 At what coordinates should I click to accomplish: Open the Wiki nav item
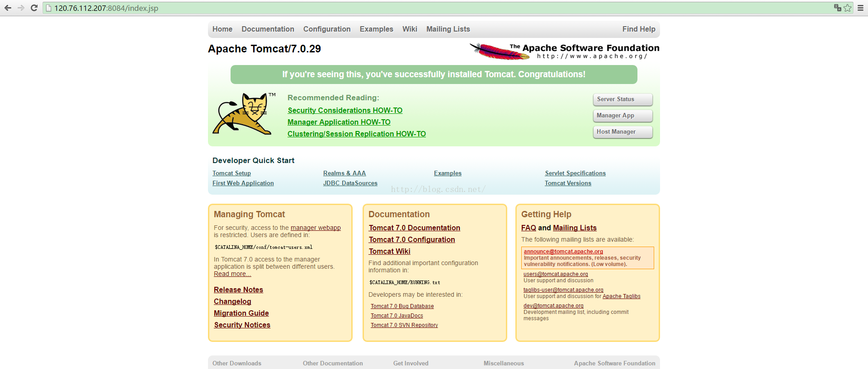410,29
